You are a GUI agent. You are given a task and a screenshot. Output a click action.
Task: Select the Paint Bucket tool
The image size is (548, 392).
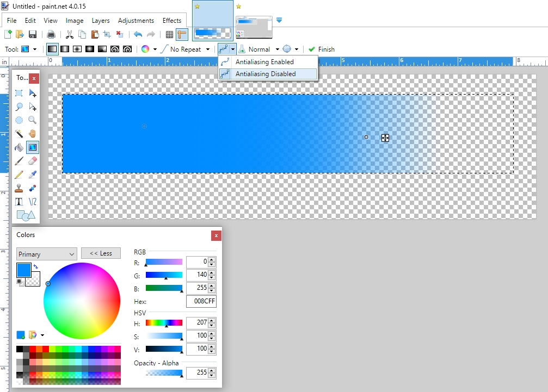(x=19, y=147)
